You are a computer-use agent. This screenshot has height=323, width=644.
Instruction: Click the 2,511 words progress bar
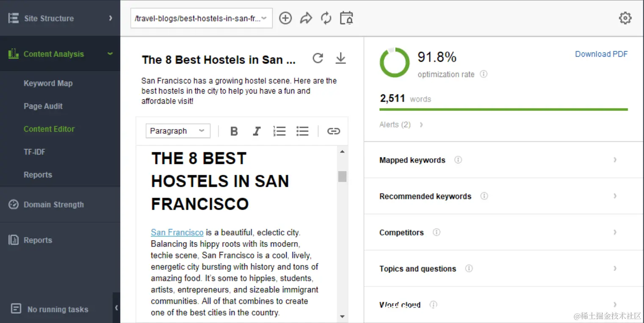[503, 109]
